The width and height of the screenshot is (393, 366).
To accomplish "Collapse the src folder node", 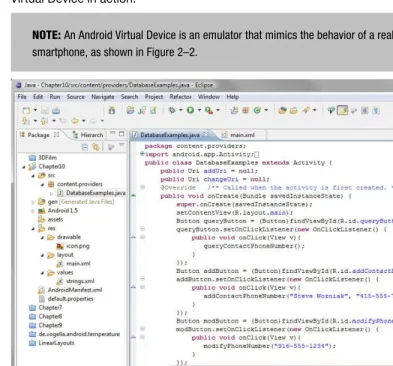I will [x=33, y=175].
